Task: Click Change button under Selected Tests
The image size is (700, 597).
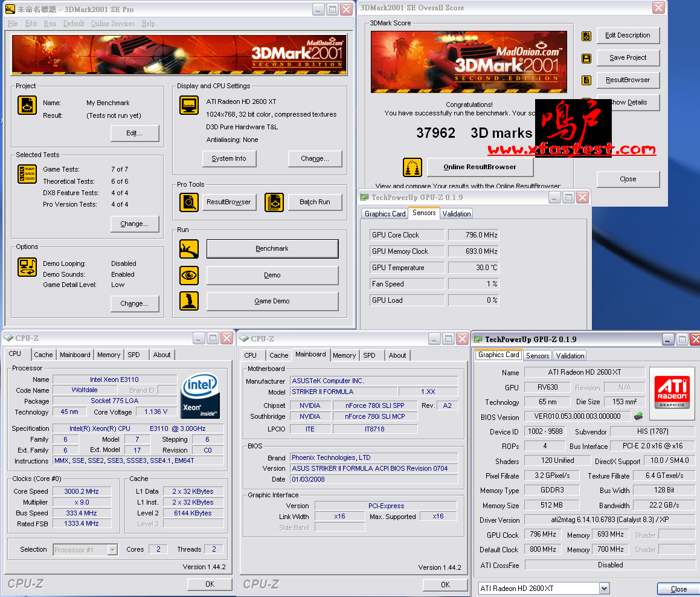Action: click(135, 224)
